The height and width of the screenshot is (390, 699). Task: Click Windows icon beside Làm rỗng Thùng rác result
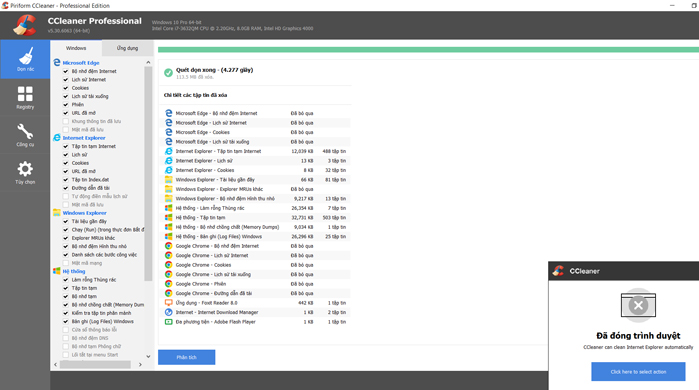(x=169, y=208)
